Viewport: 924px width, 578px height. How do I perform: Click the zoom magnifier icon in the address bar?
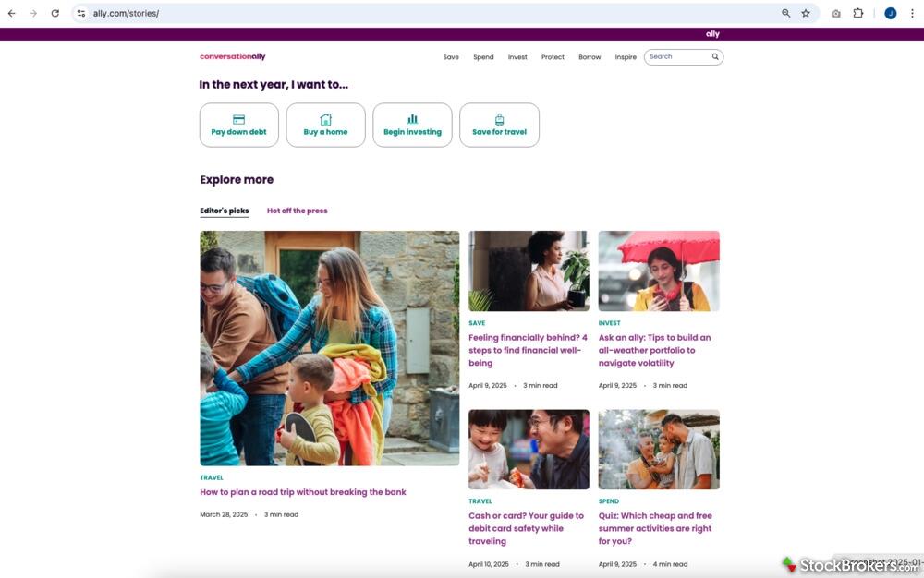coord(785,13)
